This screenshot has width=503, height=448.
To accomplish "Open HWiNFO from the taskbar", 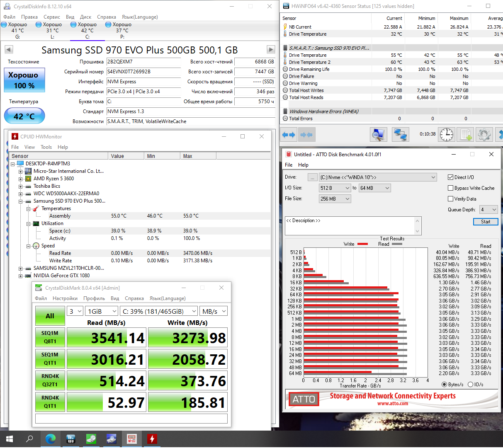I will tap(71, 438).
